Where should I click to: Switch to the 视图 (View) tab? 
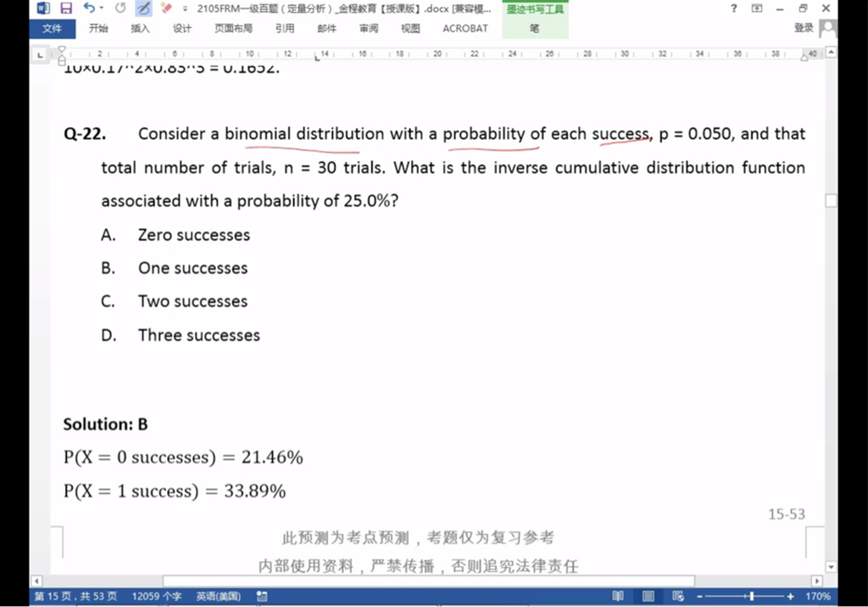point(410,28)
